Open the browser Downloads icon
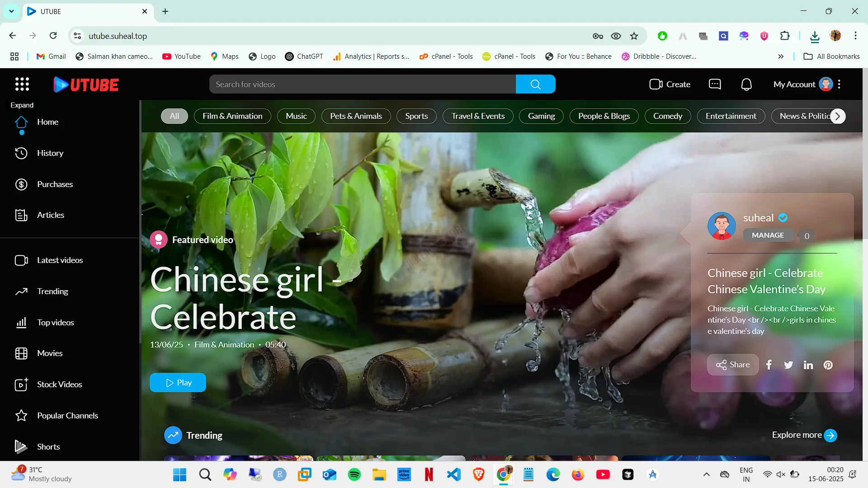Screen dimensions: 868x488 tap(815, 36)
